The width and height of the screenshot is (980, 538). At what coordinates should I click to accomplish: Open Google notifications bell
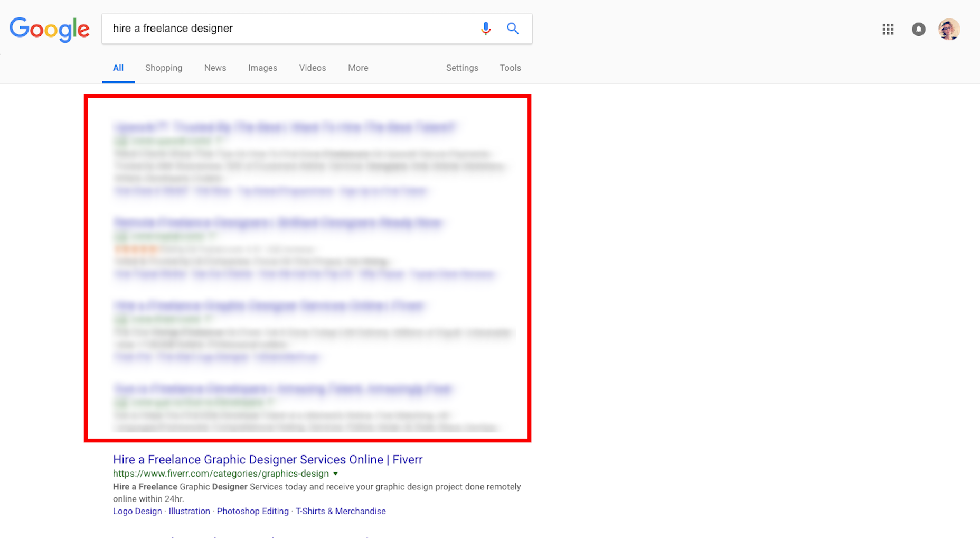click(x=919, y=30)
